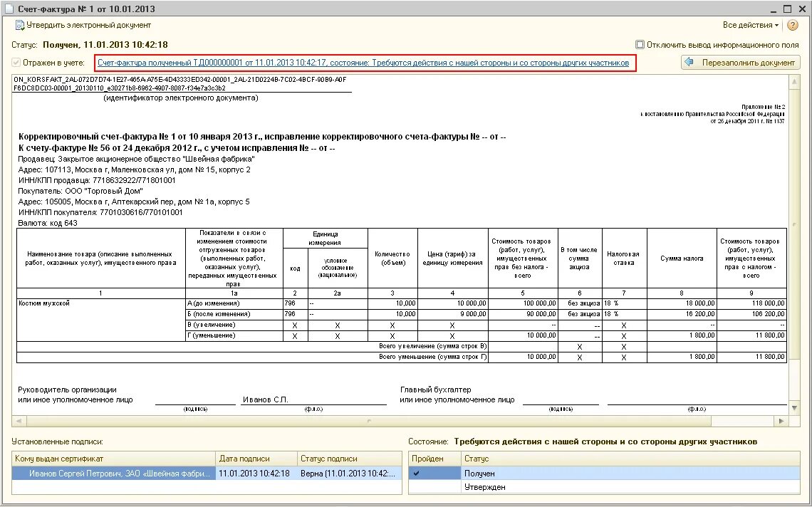Select the Утвержден status row
This screenshot has height=507, width=812.
click(x=604, y=487)
